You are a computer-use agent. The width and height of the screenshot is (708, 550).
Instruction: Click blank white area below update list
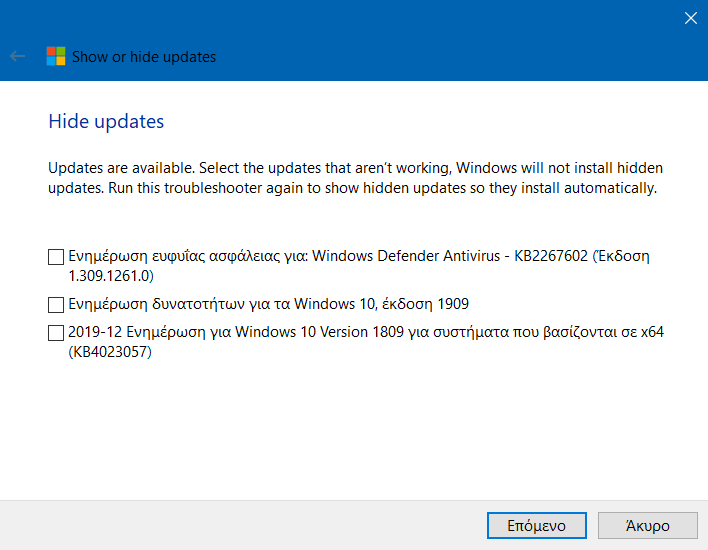(x=354, y=429)
